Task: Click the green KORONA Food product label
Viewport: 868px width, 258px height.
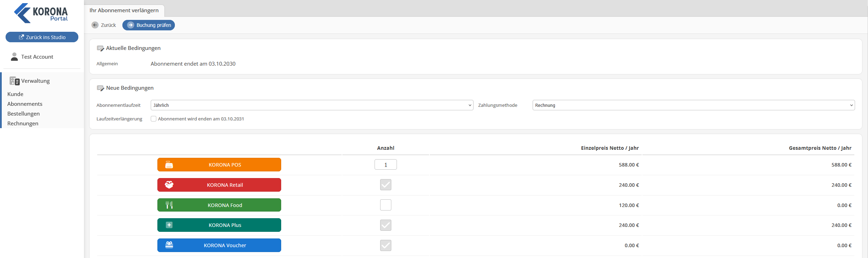Action: [x=219, y=205]
